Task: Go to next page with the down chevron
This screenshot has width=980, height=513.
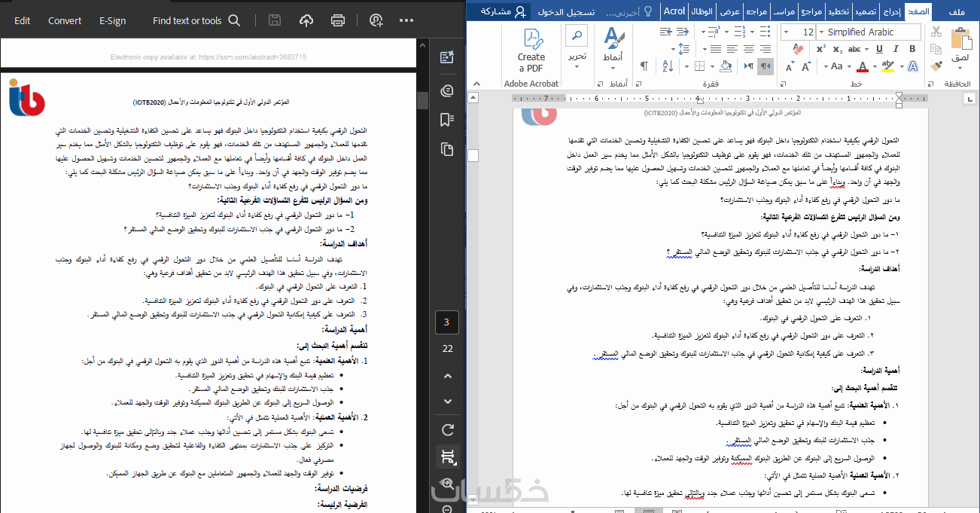Action: point(448,402)
